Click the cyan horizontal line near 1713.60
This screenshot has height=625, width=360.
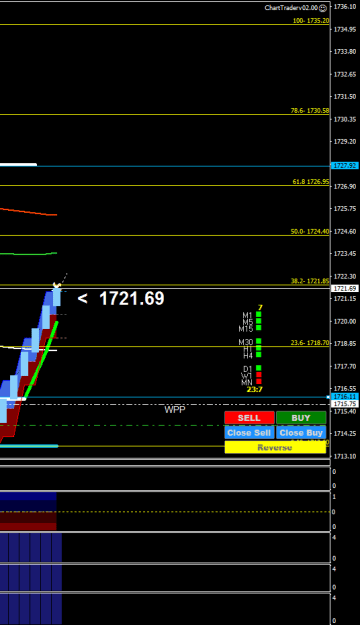pos(29,446)
